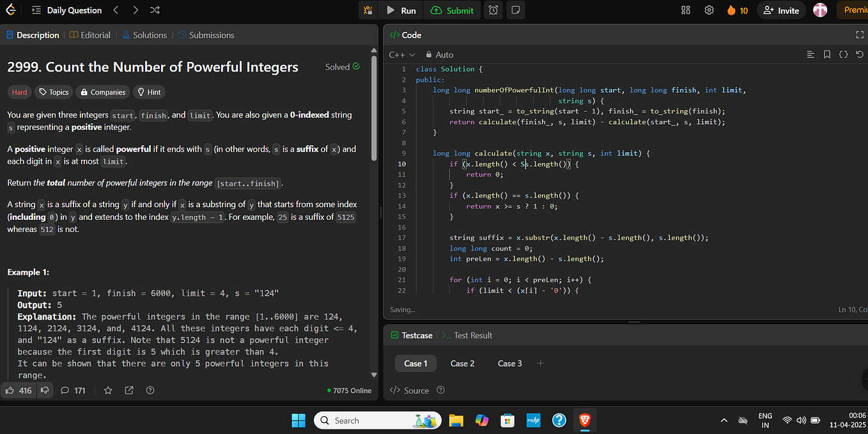Go to the previous question arrow

[115, 10]
